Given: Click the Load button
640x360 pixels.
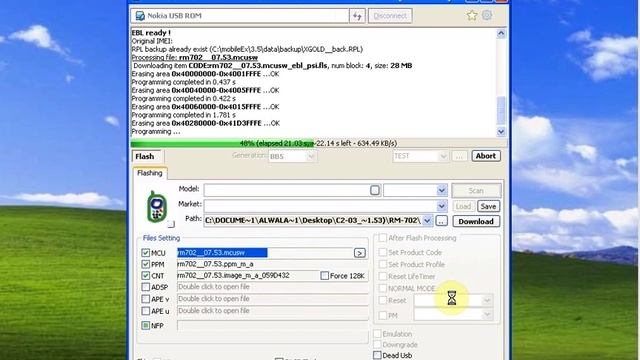Looking at the screenshot, I should click(x=463, y=207).
